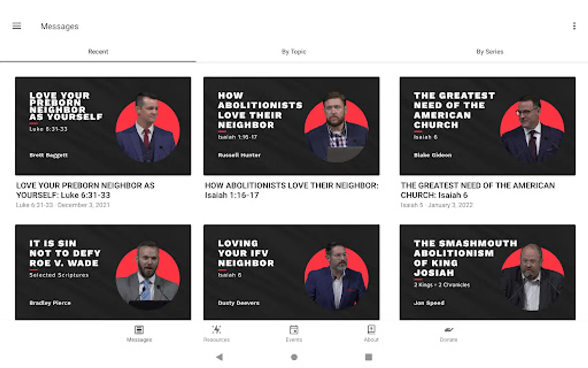
Task: Tap the Android back button
Action: 219,357
